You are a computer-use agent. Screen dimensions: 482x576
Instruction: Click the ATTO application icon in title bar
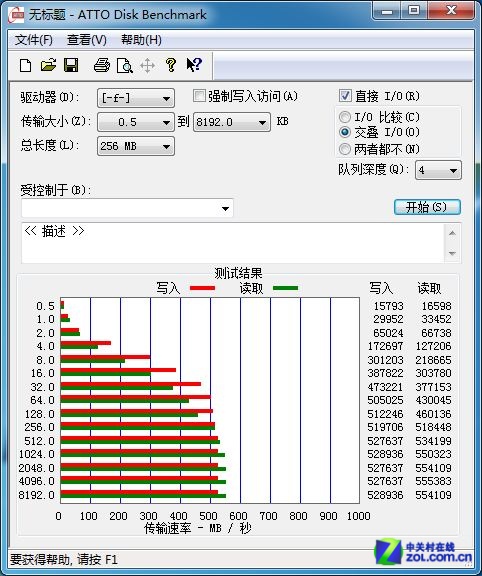tap(17, 15)
